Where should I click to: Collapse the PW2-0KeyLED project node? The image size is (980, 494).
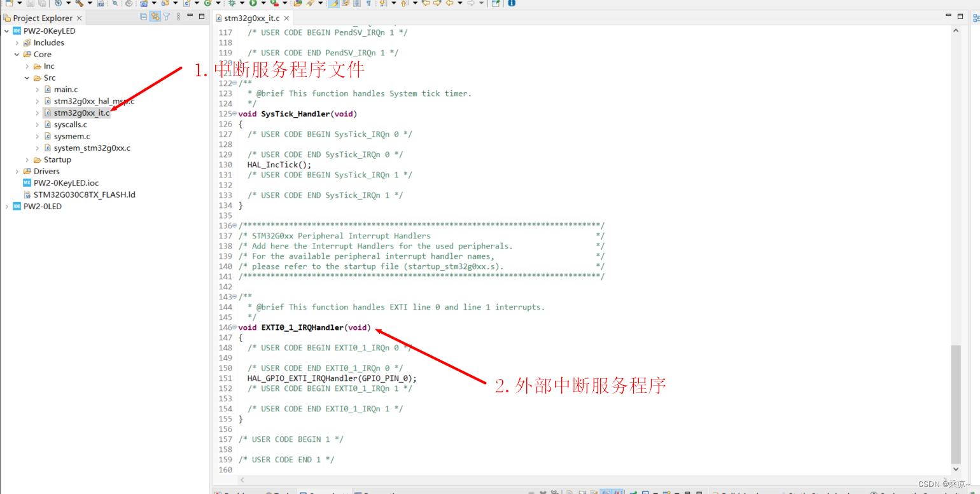click(6, 31)
